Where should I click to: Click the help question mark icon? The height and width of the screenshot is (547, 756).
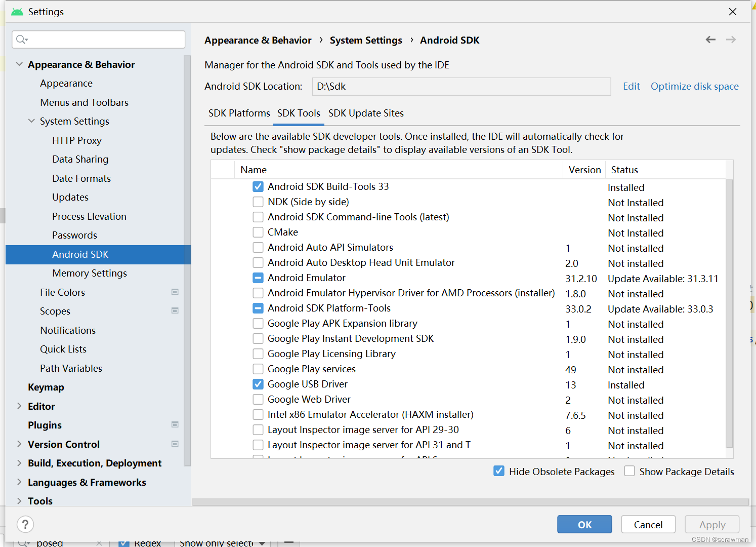pyautogui.click(x=25, y=524)
